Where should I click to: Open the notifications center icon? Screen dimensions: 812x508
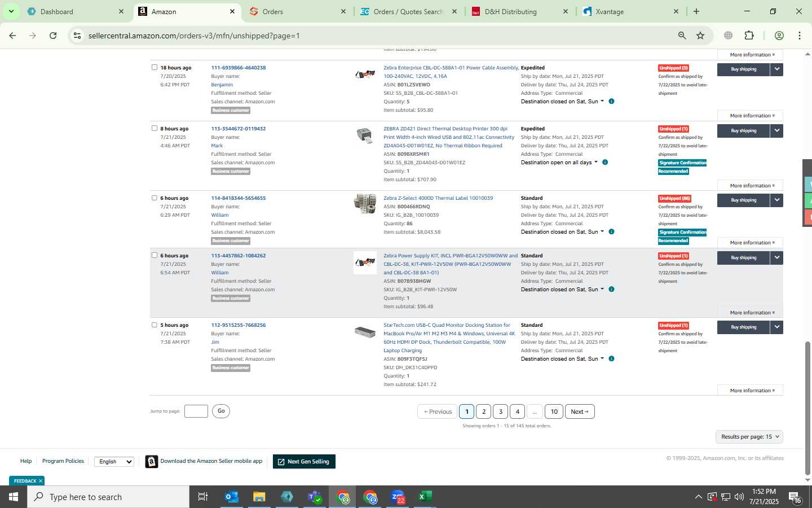[795, 498]
